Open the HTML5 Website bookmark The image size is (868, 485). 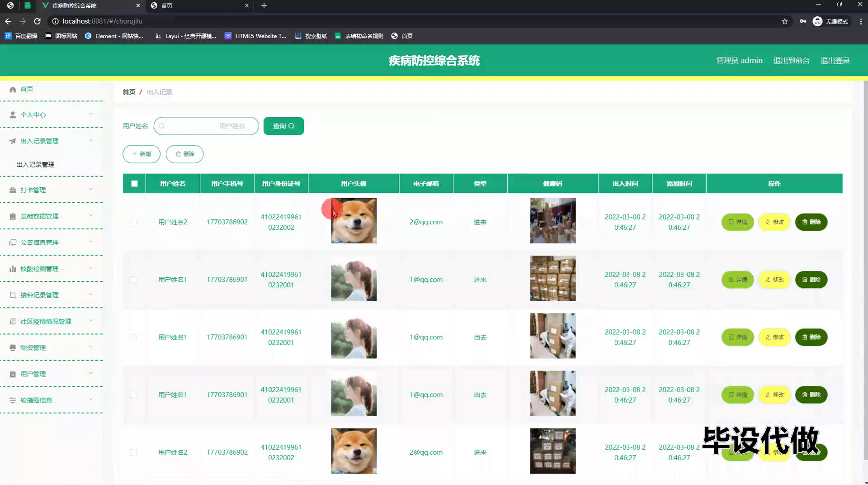coord(255,36)
